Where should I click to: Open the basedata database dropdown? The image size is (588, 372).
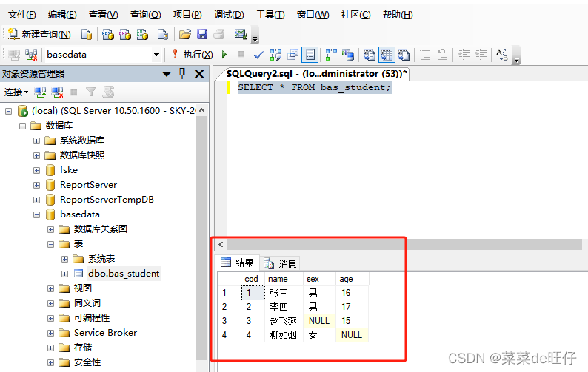pos(156,55)
